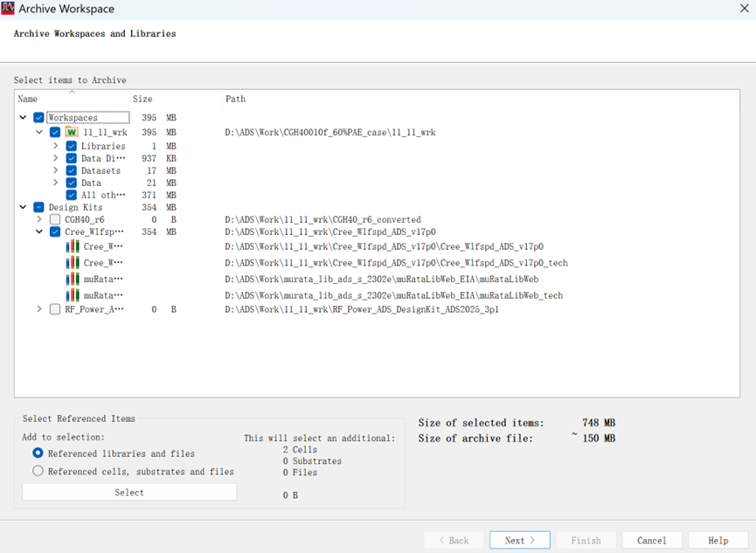Click the library icon for Cree_Wlfspd_ADS_v17p0_tech
This screenshot has height=553, width=756.
[73, 263]
